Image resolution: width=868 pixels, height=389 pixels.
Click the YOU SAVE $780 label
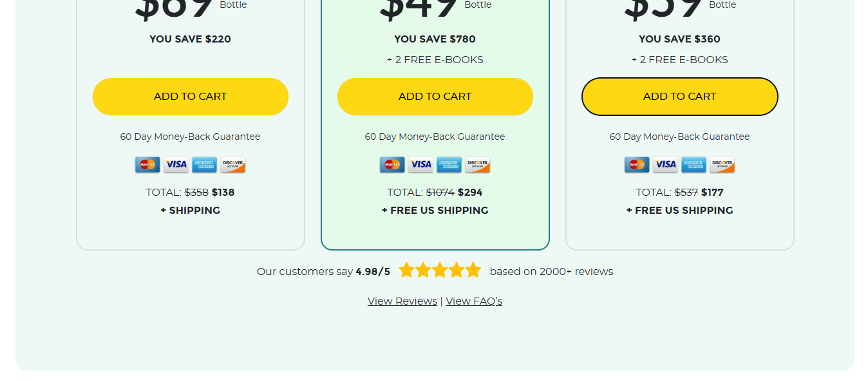click(435, 39)
